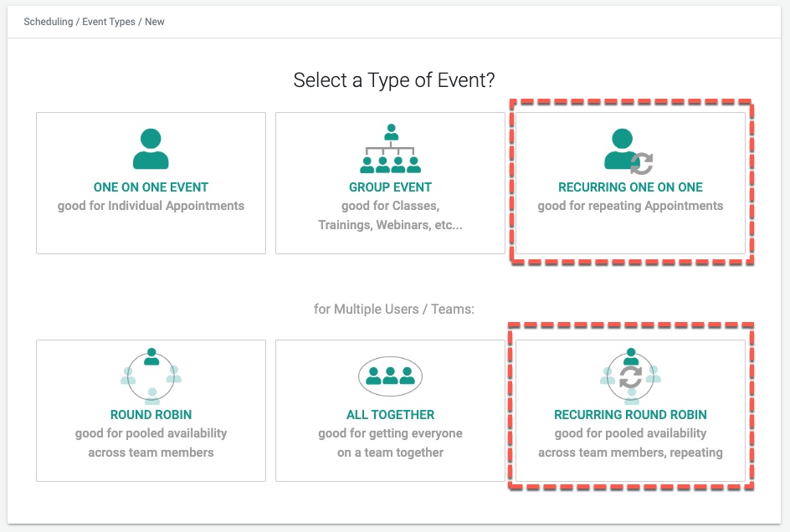Viewport: 790px width, 532px height.
Task: Click 'across team members' under Round Robin
Action: (x=151, y=453)
